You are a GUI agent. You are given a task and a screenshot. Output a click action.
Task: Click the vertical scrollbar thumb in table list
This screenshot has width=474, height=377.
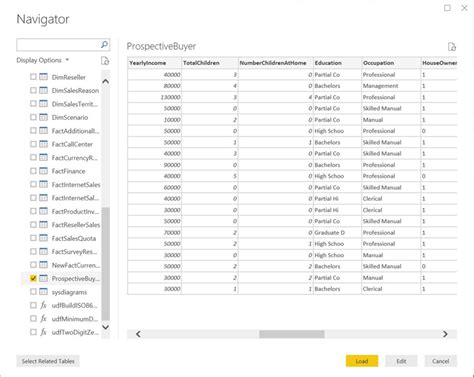click(x=105, y=263)
